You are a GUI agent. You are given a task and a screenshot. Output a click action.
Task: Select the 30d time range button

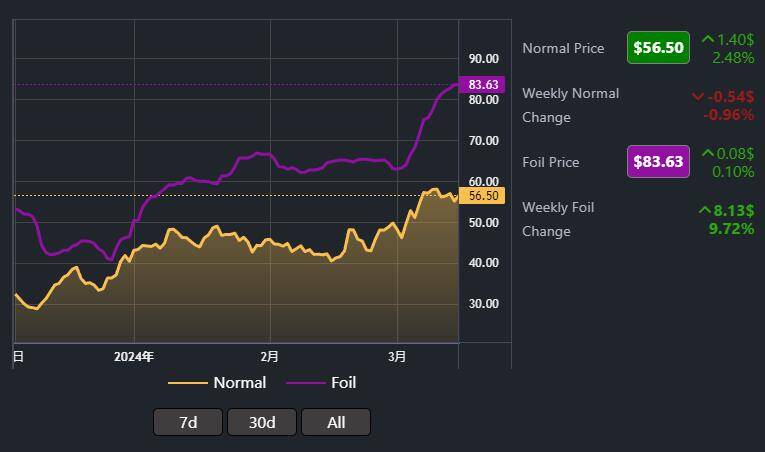tap(262, 422)
